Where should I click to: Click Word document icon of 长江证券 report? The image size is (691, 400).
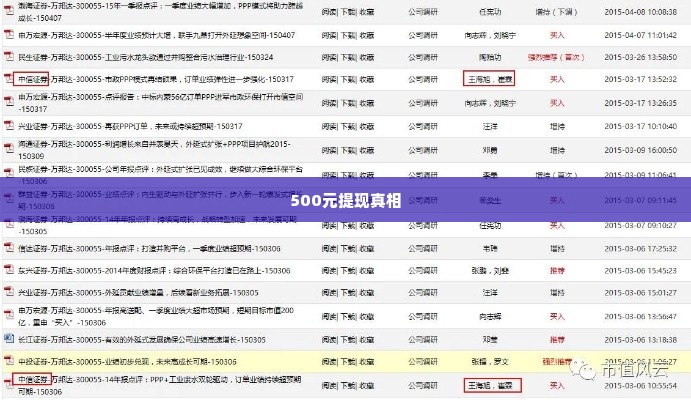(9, 339)
